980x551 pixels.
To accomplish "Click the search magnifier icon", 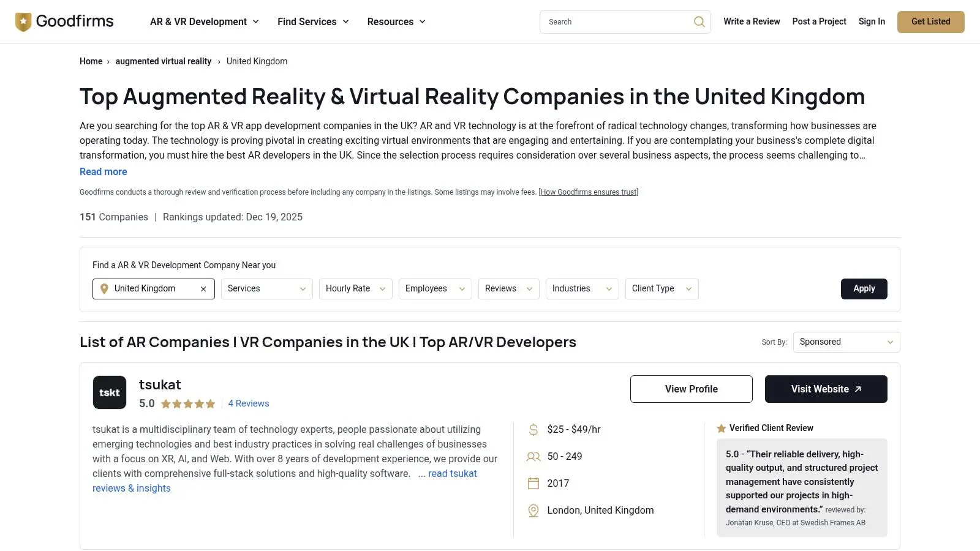I will (x=699, y=22).
